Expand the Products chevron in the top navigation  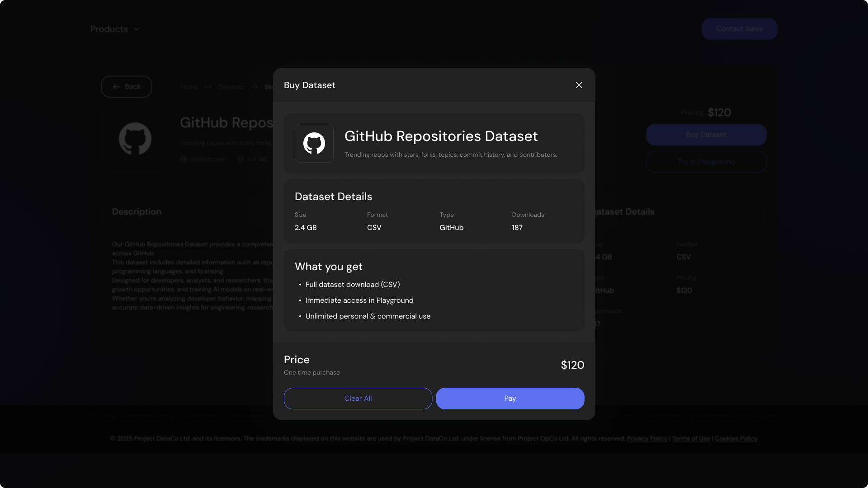click(137, 29)
